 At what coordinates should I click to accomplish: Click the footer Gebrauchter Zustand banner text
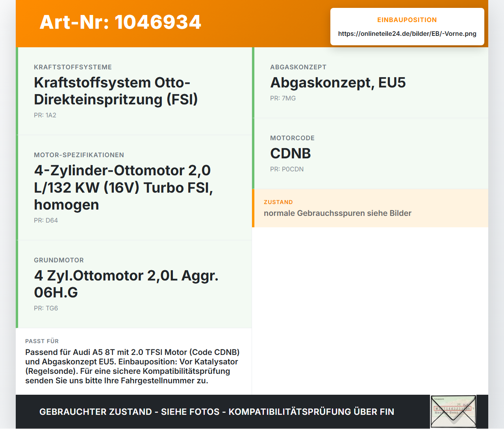[x=217, y=412]
